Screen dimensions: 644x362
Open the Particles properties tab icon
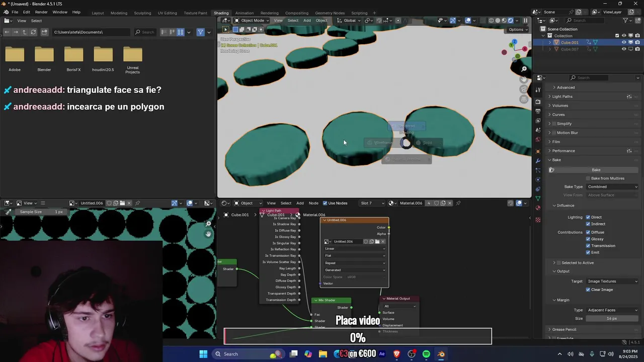538,170
